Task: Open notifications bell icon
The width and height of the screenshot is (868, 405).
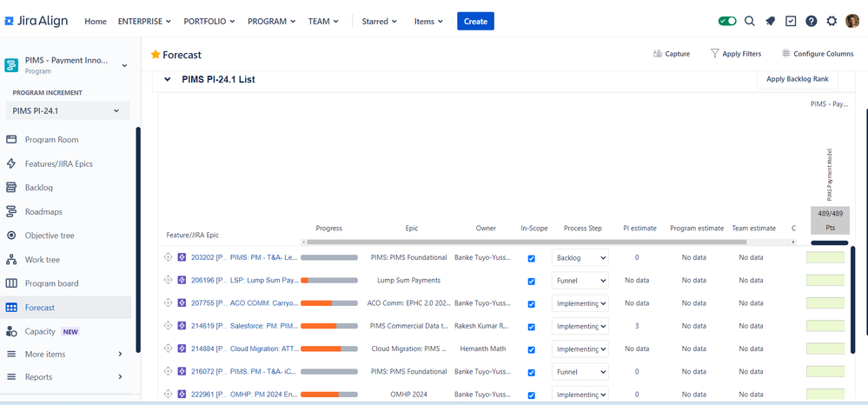Action: [x=770, y=21]
